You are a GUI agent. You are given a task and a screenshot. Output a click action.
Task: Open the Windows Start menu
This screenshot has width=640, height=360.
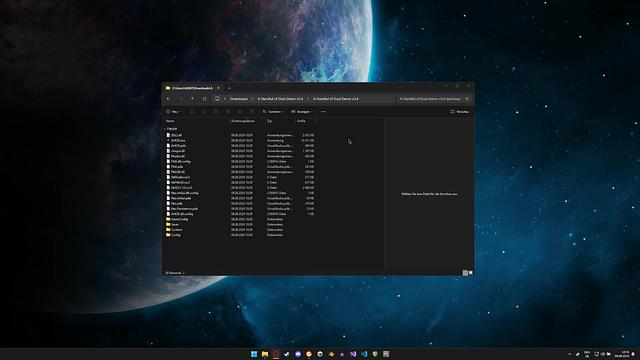(254, 354)
